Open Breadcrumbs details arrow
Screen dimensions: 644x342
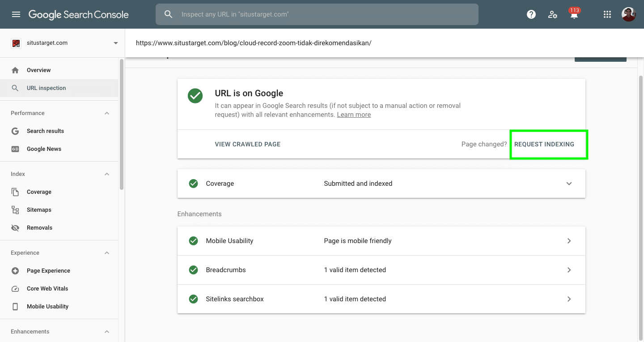(x=569, y=270)
